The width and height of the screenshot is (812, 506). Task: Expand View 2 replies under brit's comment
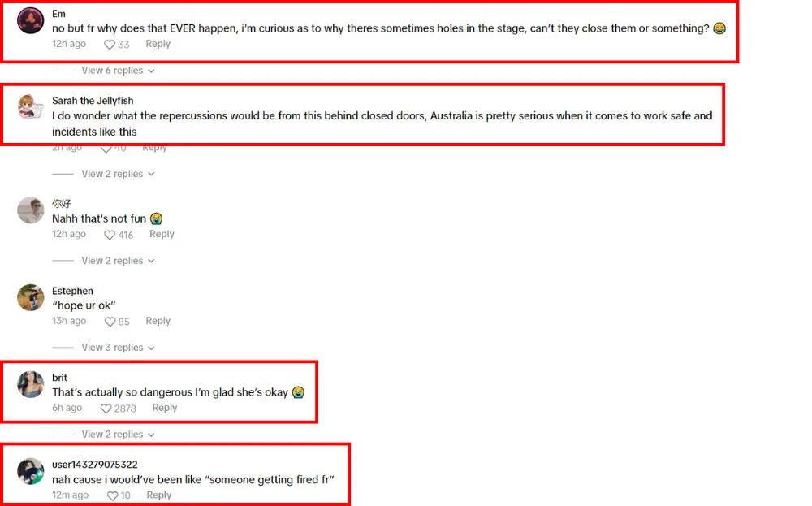coord(118,435)
